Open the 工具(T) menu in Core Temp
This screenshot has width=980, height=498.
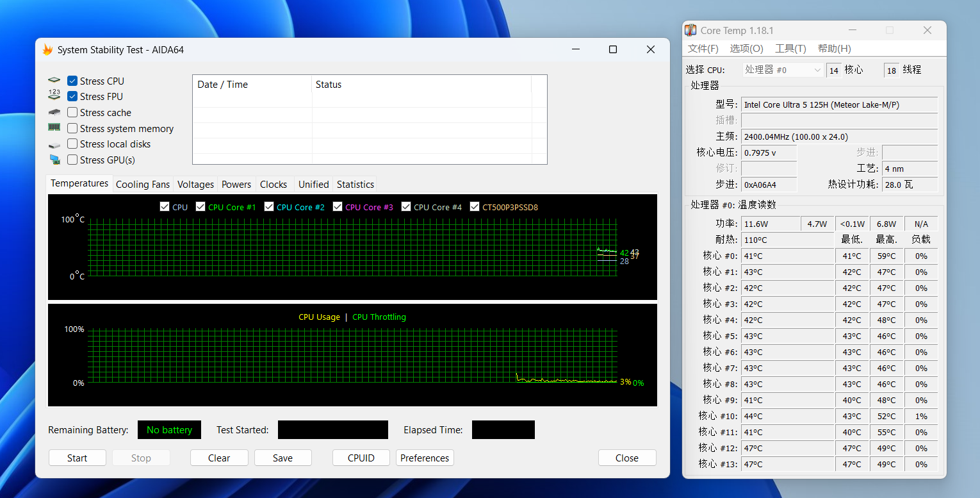tap(790, 49)
